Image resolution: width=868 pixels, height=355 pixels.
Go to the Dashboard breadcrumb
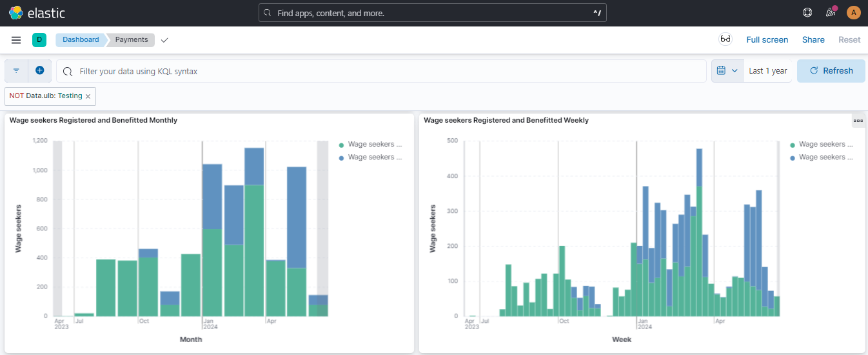pyautogui.click(x=81, y=40)
